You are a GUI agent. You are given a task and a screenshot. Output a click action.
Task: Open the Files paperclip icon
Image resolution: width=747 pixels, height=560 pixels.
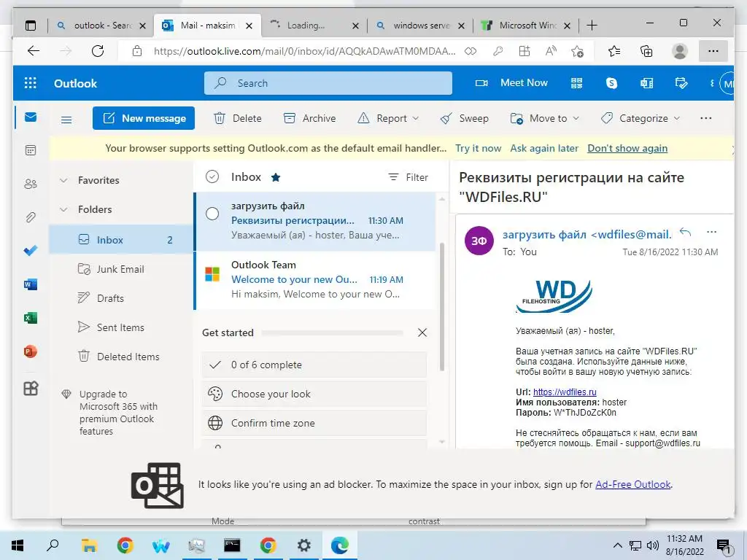[31, 217]
